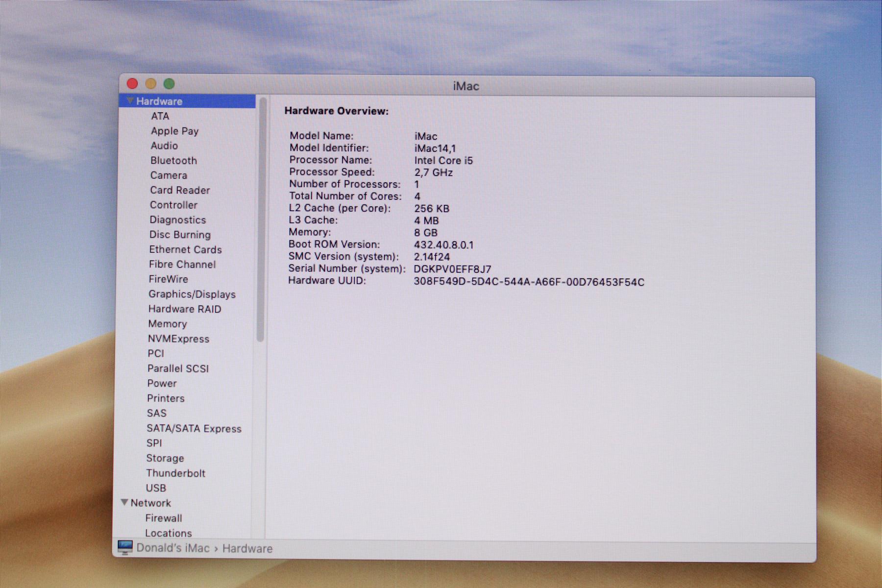View Printers information
Viewport: 882px width, 588px height.
tap(166, 398)
